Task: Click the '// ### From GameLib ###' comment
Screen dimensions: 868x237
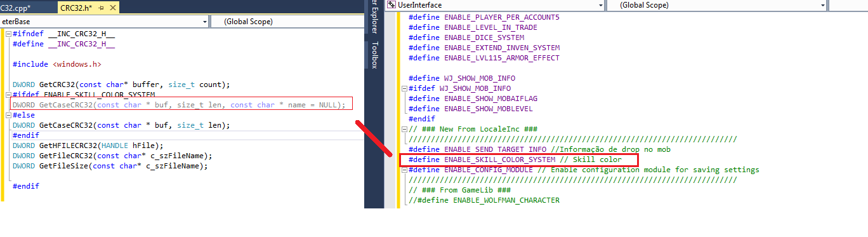Action: tap(461, 190)
